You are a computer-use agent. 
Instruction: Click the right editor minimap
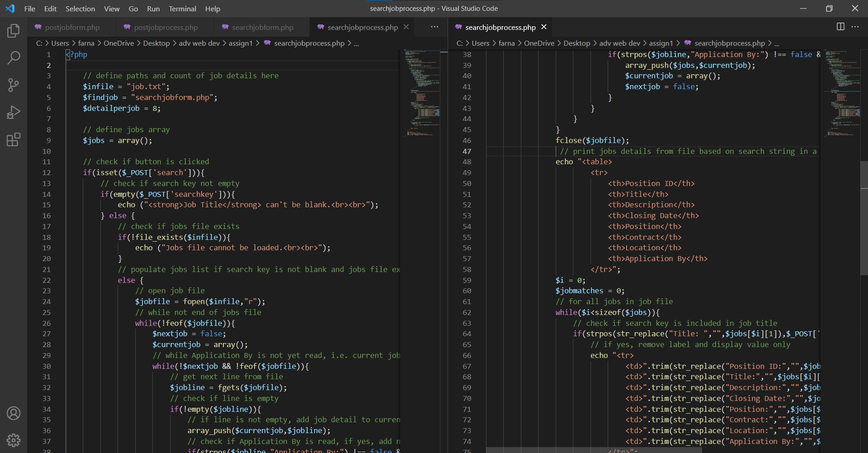[x=842, y=93]
